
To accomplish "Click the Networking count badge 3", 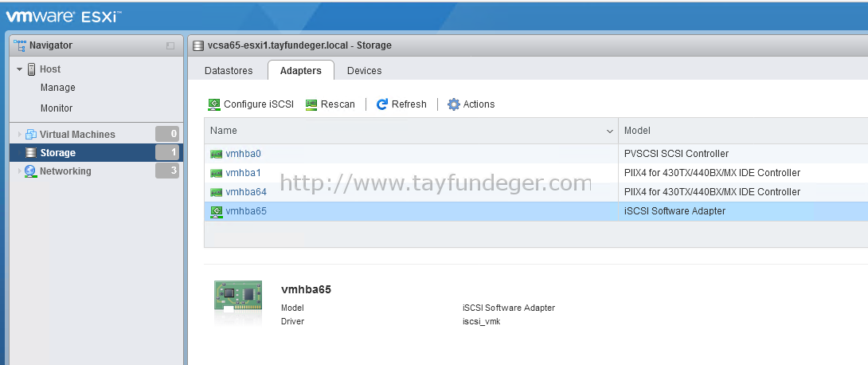I will 167,171.
